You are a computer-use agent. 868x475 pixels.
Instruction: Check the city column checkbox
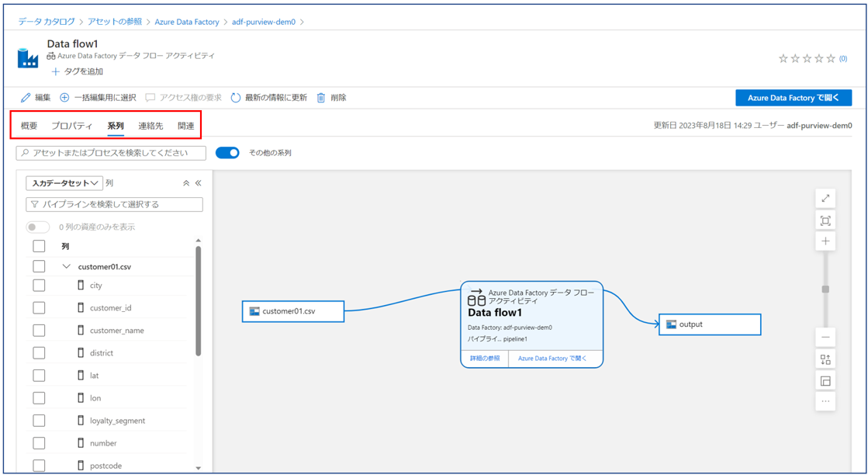tap(39, 286)
